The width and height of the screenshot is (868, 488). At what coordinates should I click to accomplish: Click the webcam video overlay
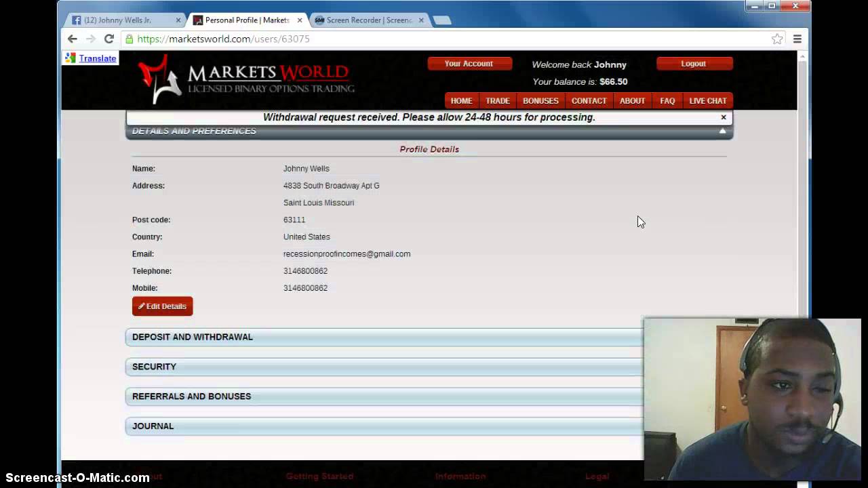pos(752,399)
